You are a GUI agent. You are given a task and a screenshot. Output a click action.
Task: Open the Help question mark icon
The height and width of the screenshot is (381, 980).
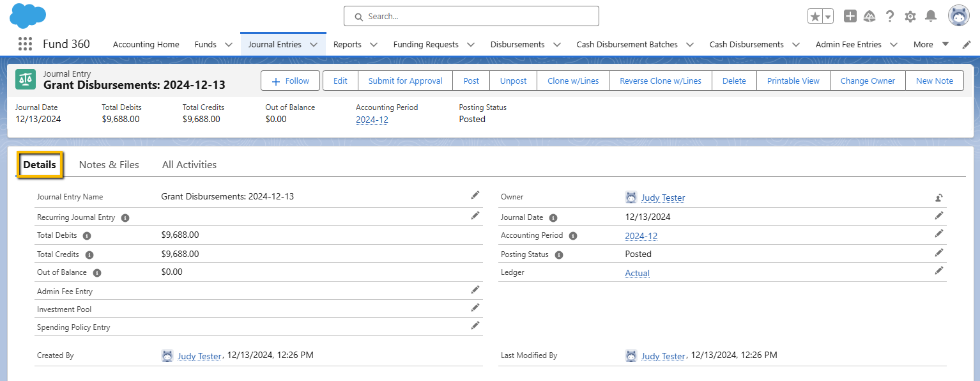(x=890, y=16)
